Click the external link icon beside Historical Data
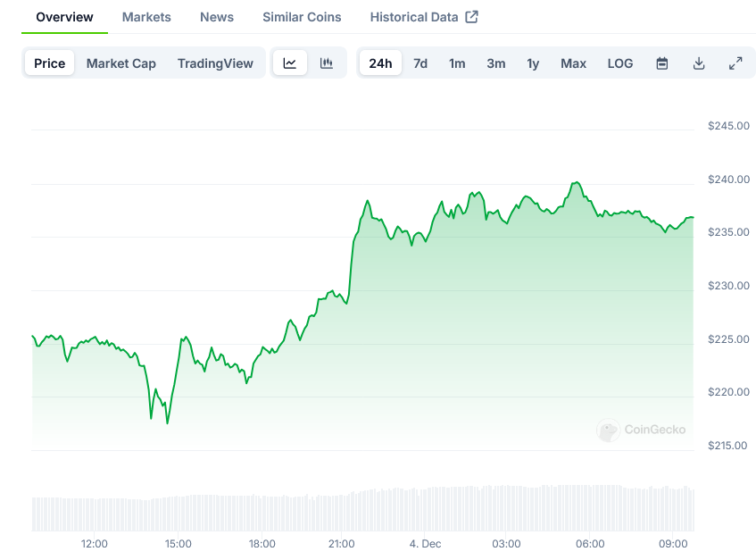 472,17
